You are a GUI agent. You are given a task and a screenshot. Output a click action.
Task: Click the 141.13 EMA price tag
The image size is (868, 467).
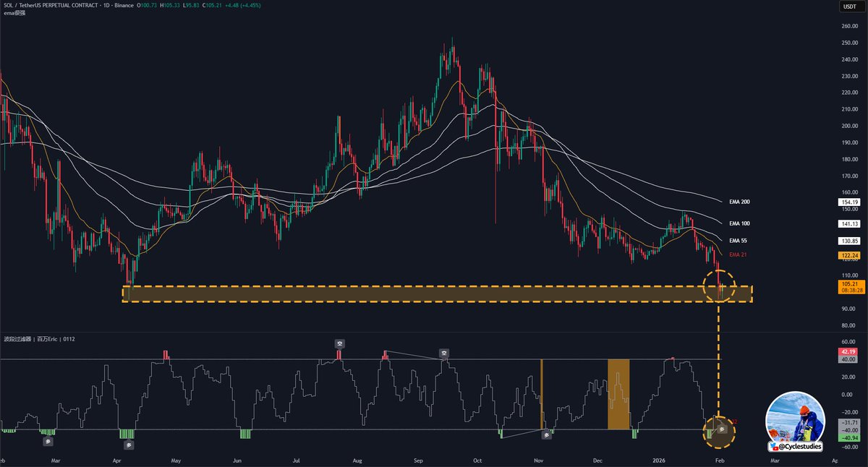pos(849,224)
